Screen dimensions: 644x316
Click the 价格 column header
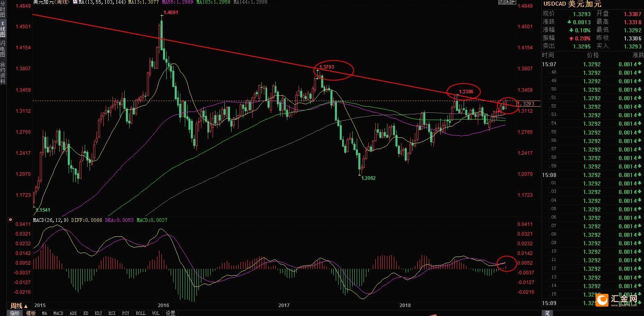(593, 55)
